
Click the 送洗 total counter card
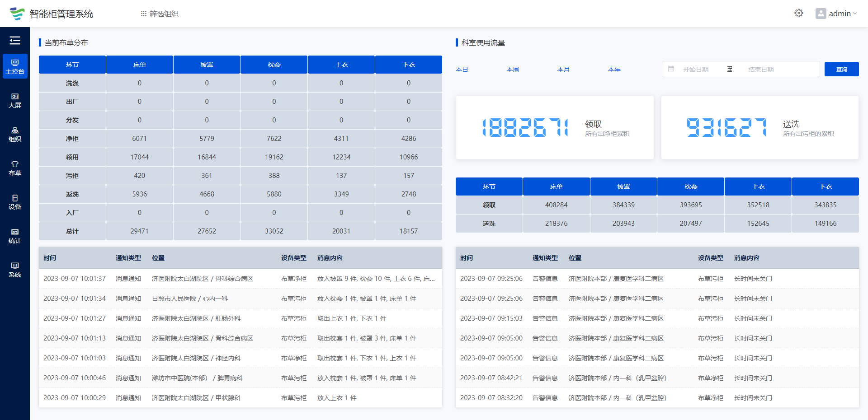click(x=760, y=127)
